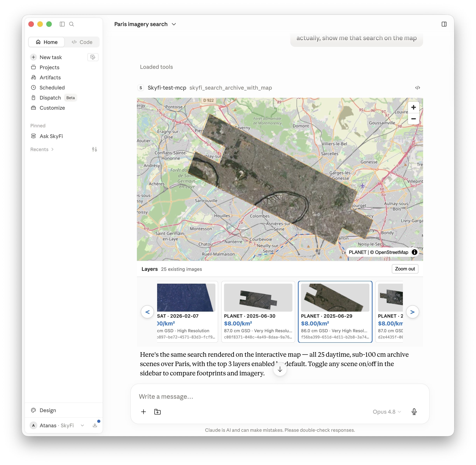Screen dimensions: 476x465
Task: Focus the Write a message input
Action: 280,396
